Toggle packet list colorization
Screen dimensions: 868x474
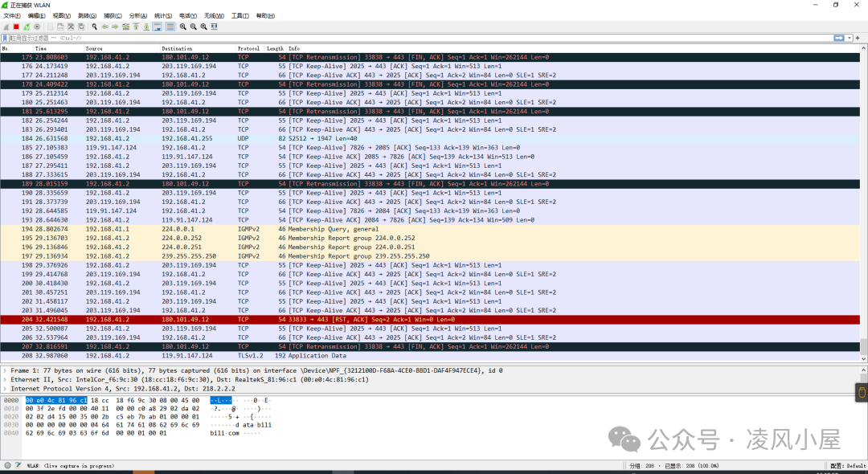tap(170, 27)
